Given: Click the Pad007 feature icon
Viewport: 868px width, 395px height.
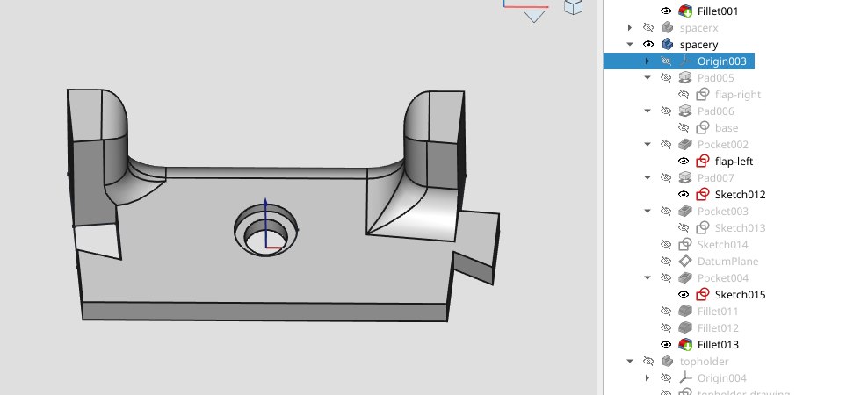Looking at the screenshot, I should tap(685, 178).
